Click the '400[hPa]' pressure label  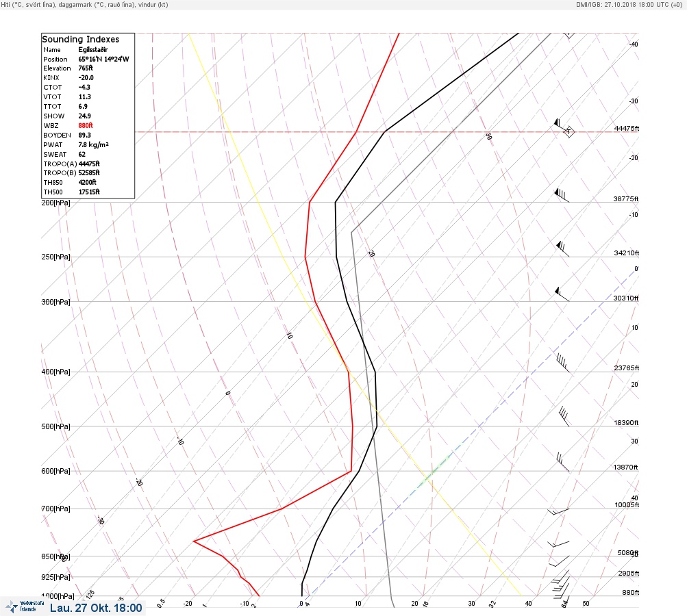click(55, 372)
